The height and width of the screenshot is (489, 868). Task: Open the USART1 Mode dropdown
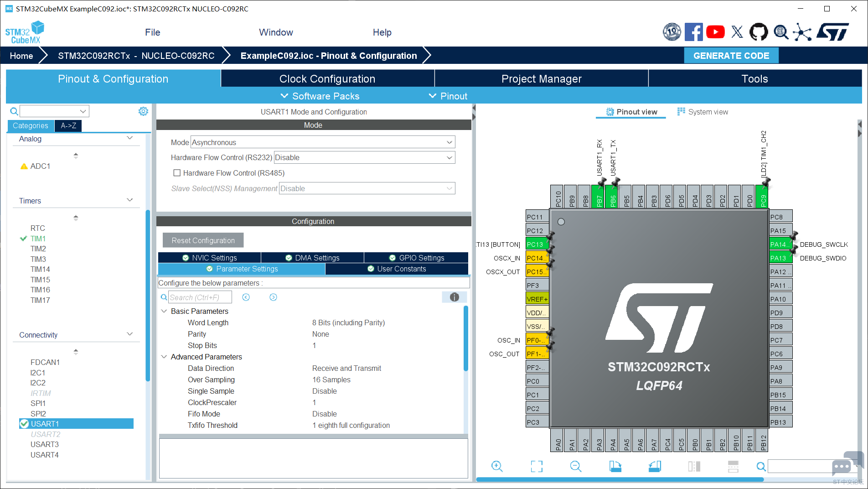coord(323,142)
